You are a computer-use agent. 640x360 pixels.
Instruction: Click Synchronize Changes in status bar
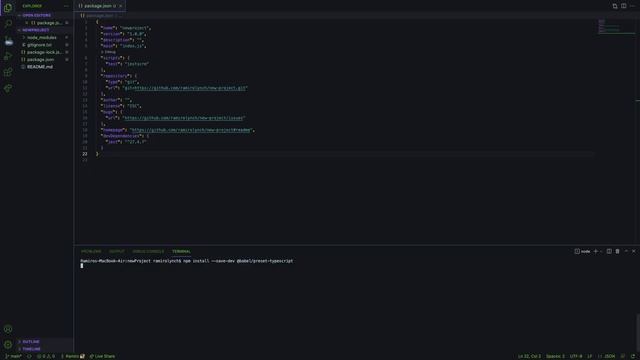click(x=29, y=356)
